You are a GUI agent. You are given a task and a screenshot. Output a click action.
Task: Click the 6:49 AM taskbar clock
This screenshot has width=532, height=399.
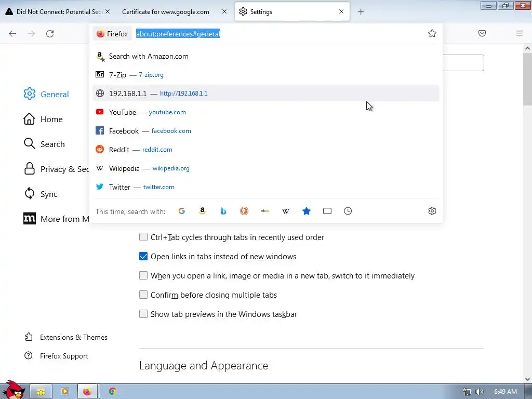pyautogui.click(x=505, y=392)
